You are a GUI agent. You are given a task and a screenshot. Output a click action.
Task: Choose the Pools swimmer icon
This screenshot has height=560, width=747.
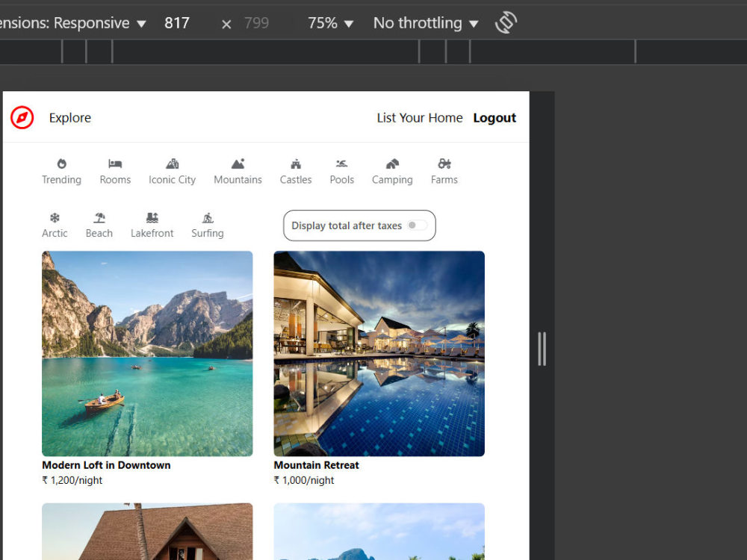point(341,164)
